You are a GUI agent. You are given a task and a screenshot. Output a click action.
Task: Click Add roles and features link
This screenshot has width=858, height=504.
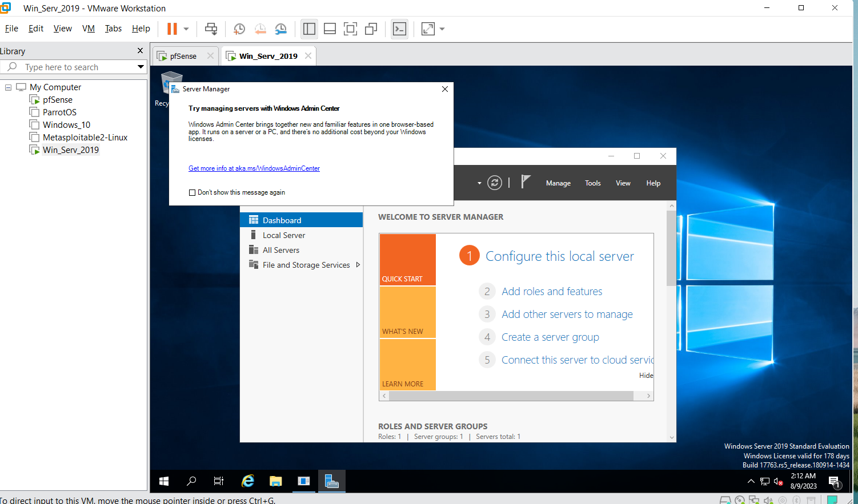pos(552,292)
